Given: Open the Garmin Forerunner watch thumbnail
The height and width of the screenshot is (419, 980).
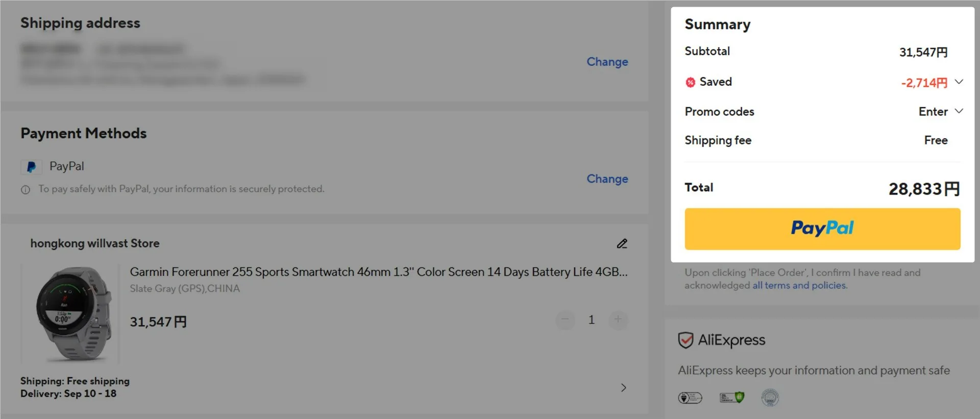Looking at the screenshot, I should [70, 314].
